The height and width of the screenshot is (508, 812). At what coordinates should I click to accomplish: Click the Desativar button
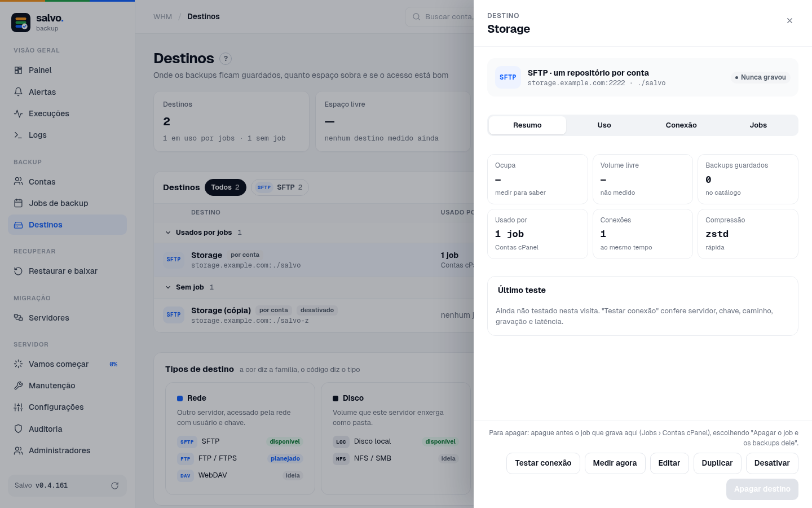[x=772, y=463]
